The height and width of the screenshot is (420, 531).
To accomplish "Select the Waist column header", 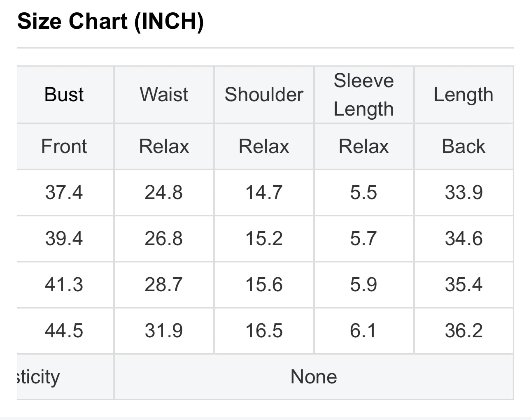I will point(164,95).
